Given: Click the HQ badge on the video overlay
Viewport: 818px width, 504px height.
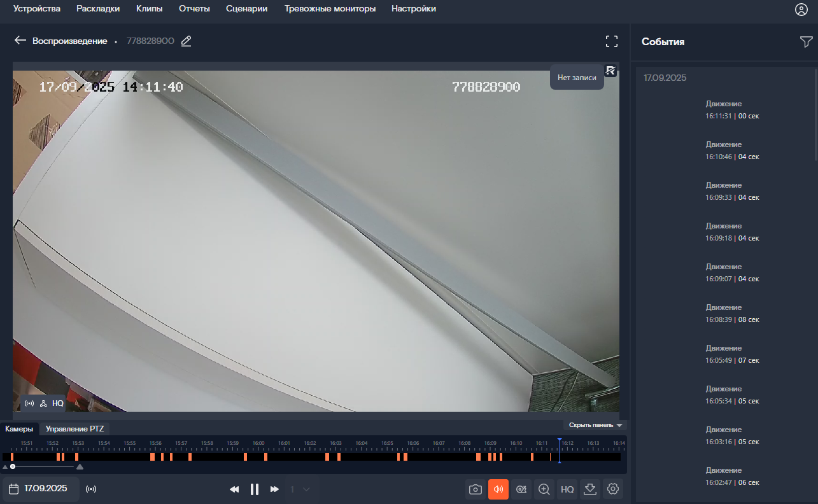Looking at the screenshot, I should pyautogui.click(x=58, y=403).
